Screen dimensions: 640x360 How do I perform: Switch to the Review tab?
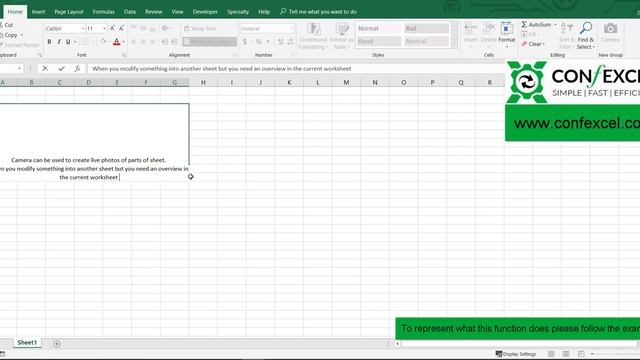click(153, 12)
